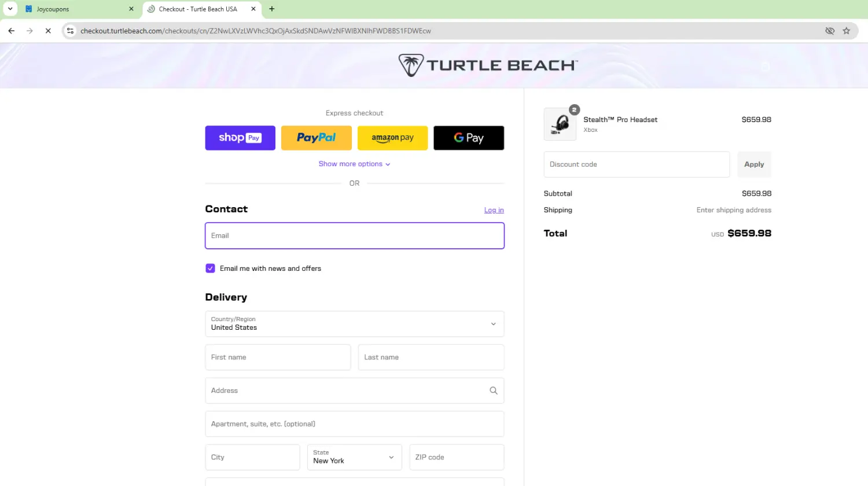The height and width of the screenshot is (486, 868).
Task: Open the Country/Region dropdown
Action: [x=355, y=324]
